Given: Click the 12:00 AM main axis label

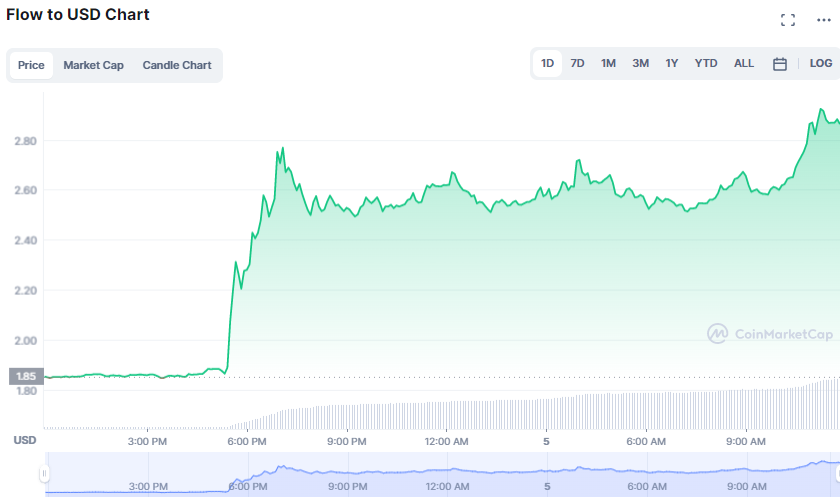Looking at the screenshot, I should pos(446,441).
